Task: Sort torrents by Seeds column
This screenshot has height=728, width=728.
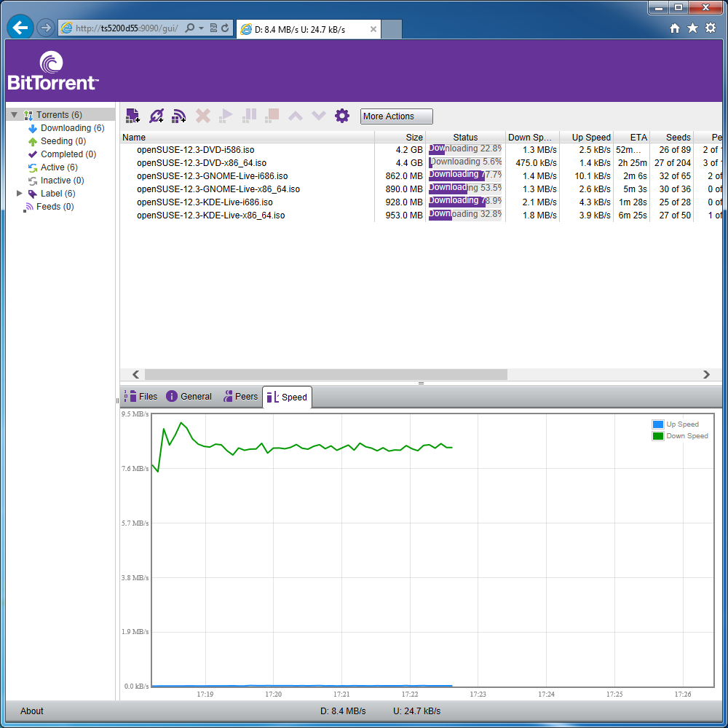Action: coord(671,137)
